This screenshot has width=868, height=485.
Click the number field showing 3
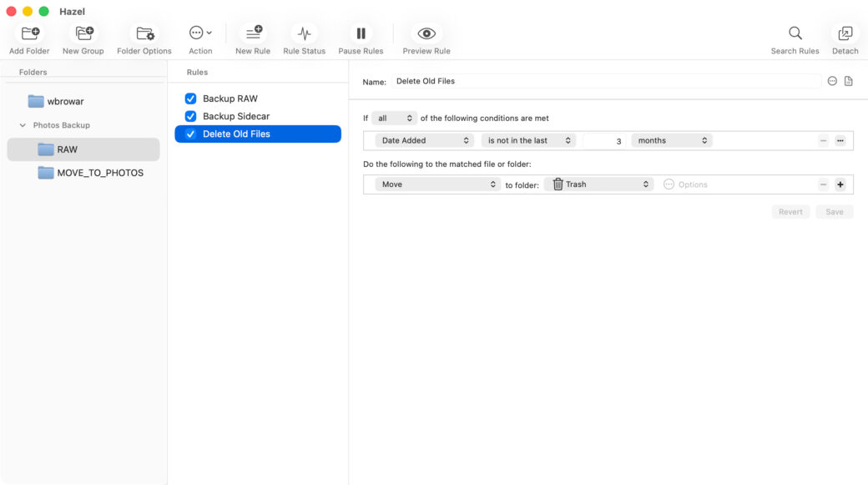[604, 141]
